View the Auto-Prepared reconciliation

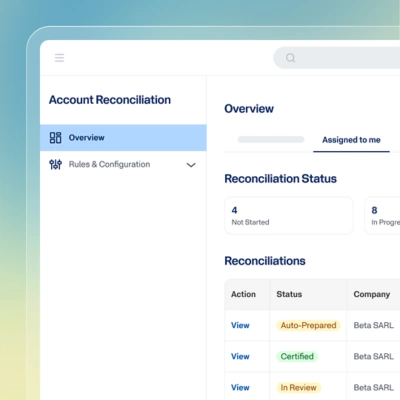click(240, 325)
